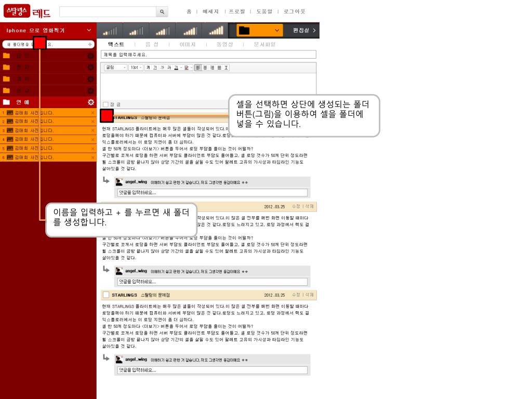Select list row 4 김태희 사진입니다
The height and width of the screenshot is (399, 532).
point(48,139)
